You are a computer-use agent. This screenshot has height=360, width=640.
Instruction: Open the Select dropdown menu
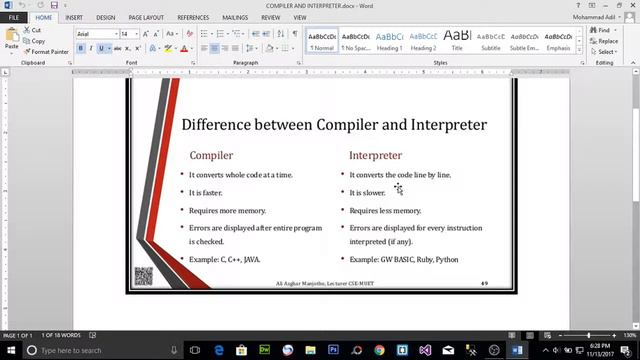604,52
